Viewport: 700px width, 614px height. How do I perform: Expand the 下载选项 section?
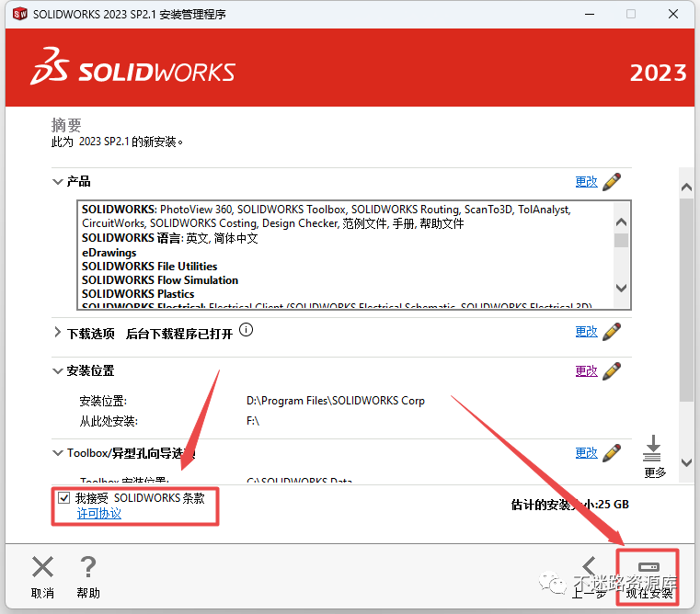tap(58, 332)
